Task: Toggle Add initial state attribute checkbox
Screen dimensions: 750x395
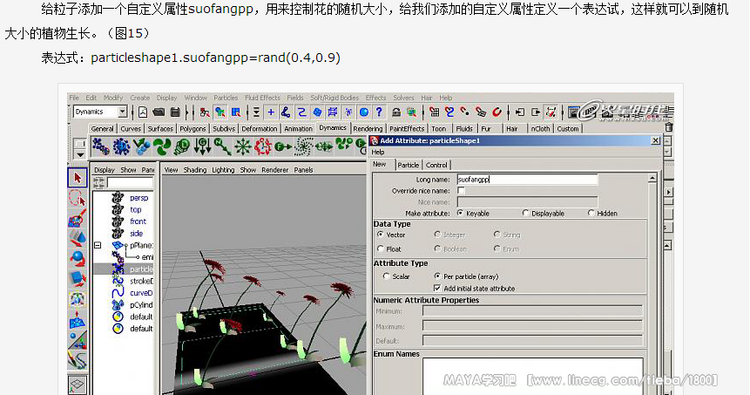Action: pyautogui.click(x=437, y=288)
